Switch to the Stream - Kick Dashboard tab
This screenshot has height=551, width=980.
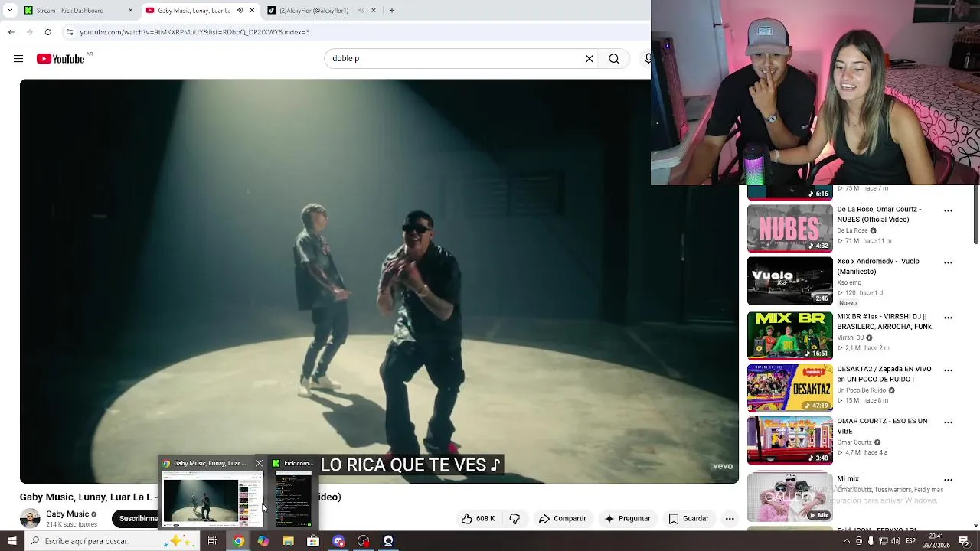click(x=78, y=11)
